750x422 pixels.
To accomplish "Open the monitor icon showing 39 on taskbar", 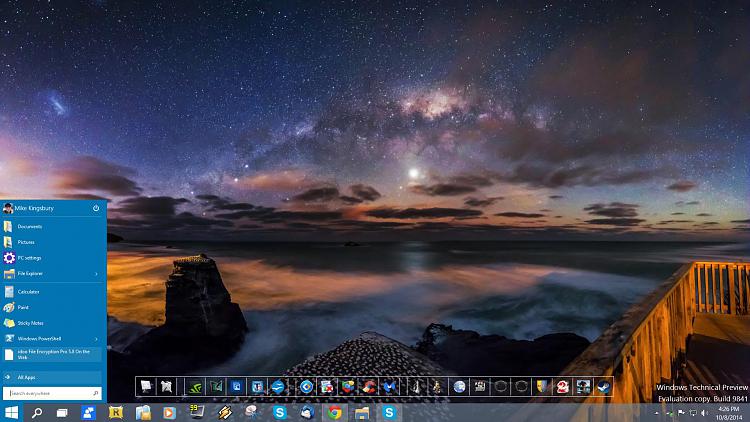I will point(196,411).
